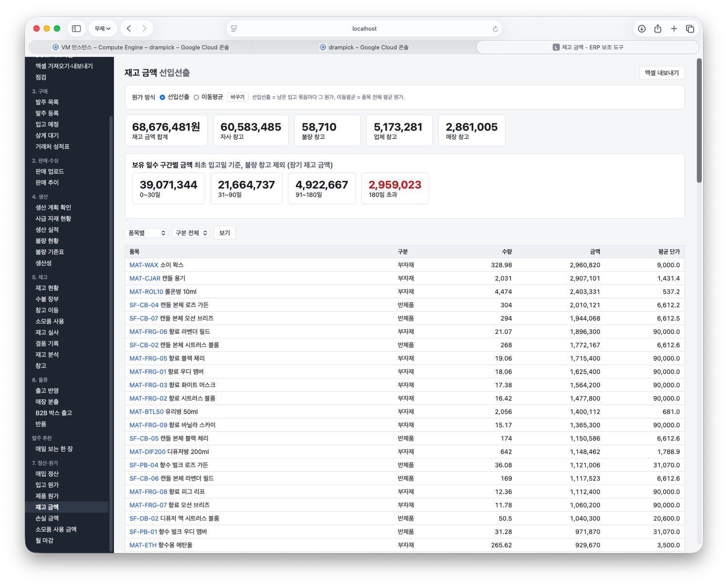Viewport: 728px width, 586px height.
Task: Open the 무제 tab group dropdown
Action: tap(102, 29)
